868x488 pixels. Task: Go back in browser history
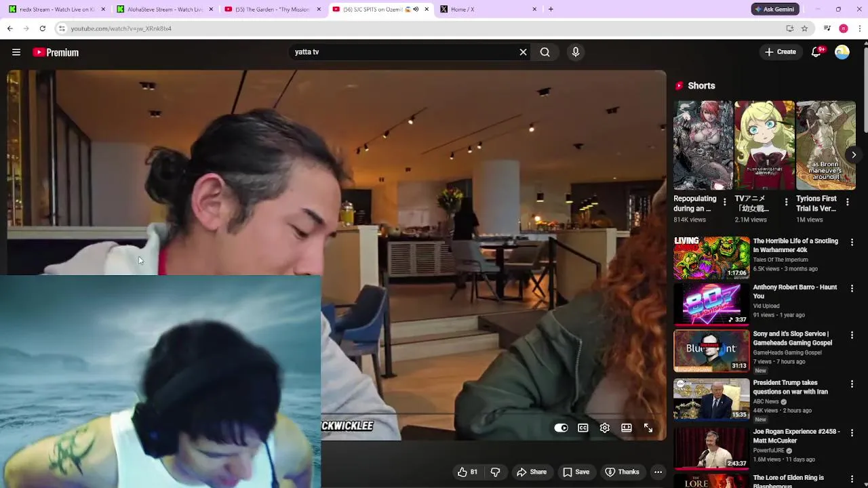click(9, 28)
